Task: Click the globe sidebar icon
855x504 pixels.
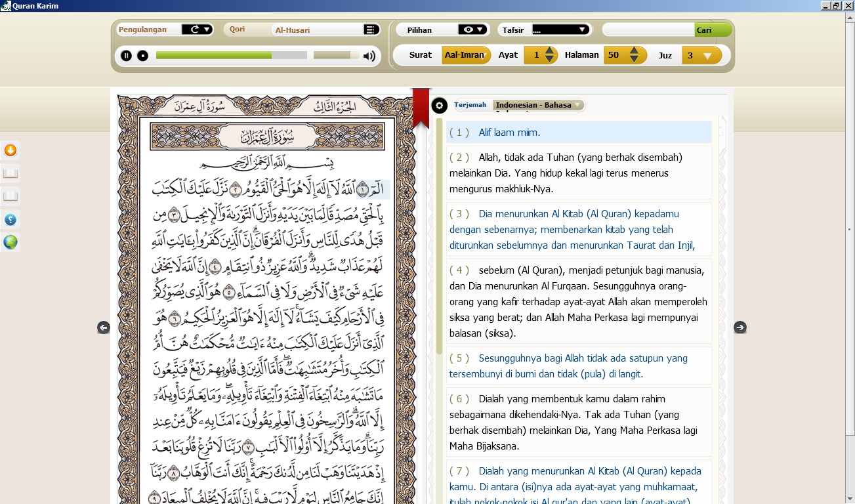Action: (10, 242)
